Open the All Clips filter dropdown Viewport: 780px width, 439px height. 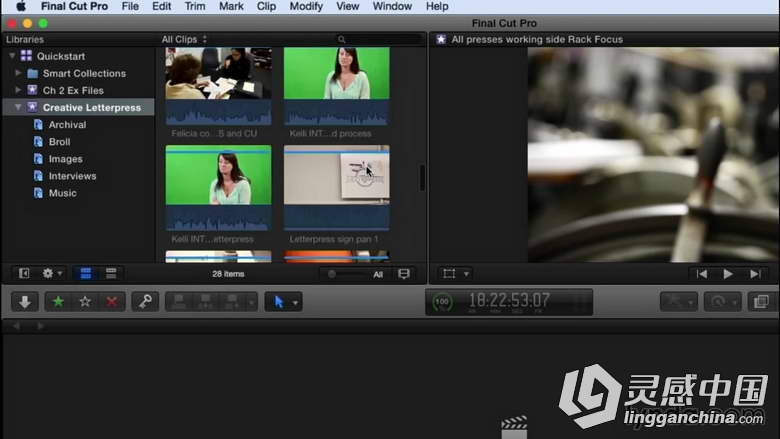pos(184,39)
